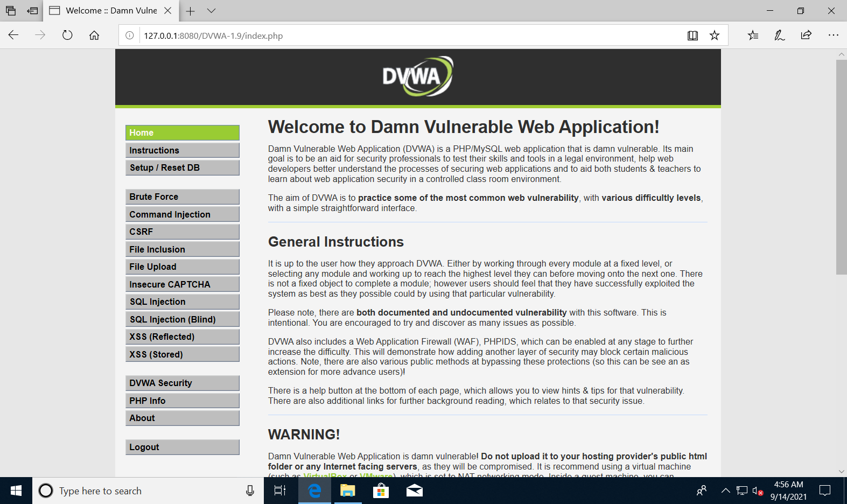Click the microphone icon in search box
This screenshot has width=847, height=504.
click(x=250, y=491)
